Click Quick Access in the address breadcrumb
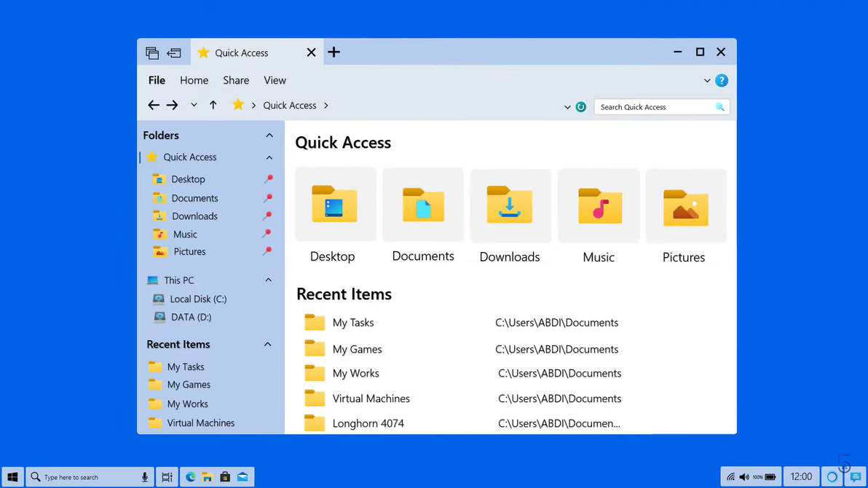Image resolution: width=868 pixels, height=488 pixels. pos(290,105)
